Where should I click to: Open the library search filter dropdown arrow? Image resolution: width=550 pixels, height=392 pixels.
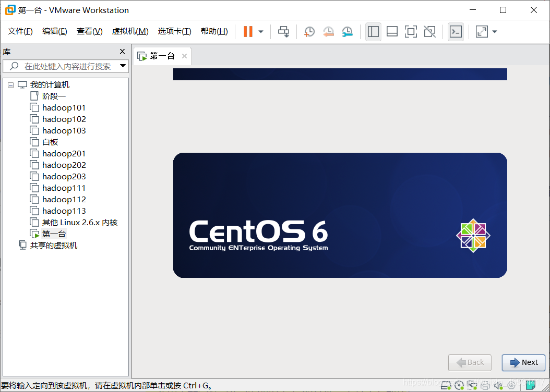click(123, 66)
